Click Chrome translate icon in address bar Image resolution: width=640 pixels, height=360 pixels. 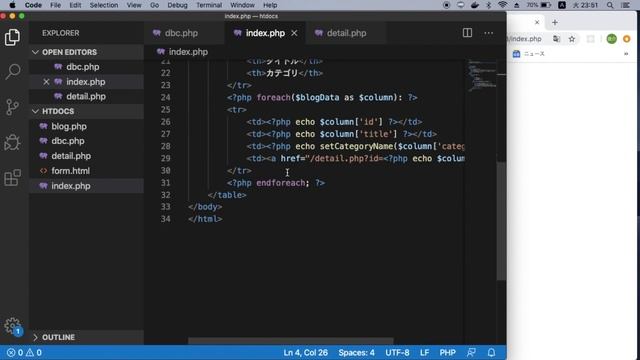point(556,39)
